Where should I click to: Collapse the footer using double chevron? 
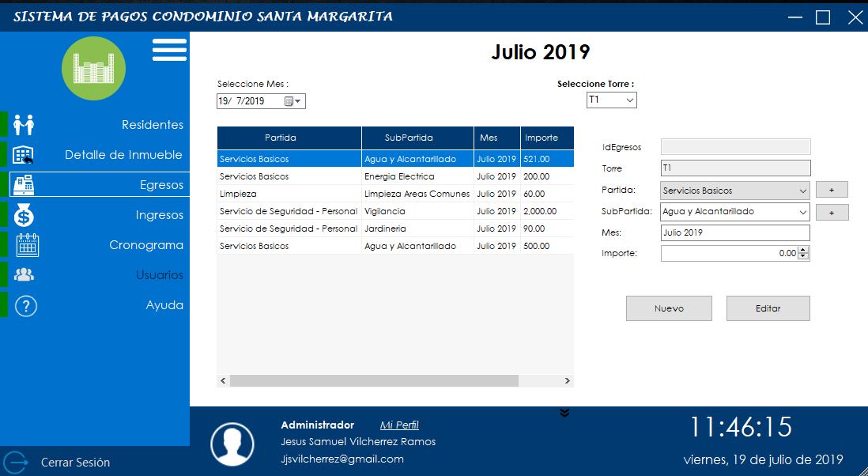[564, 412]
